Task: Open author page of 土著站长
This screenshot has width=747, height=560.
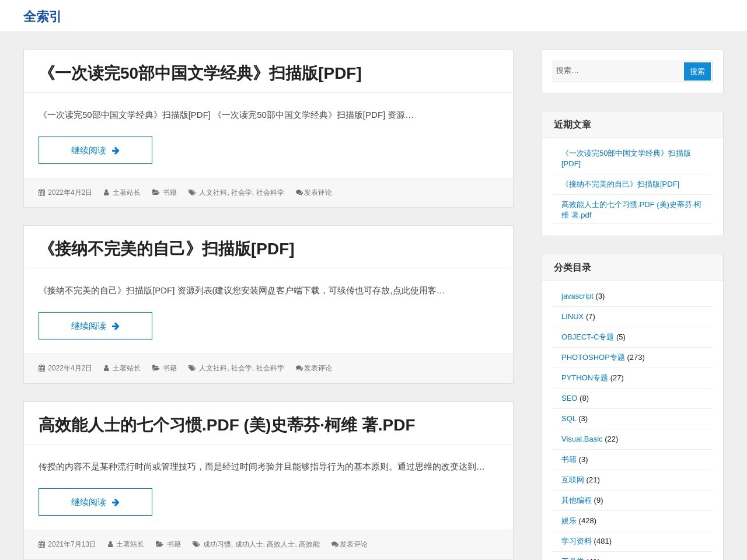Action: tap(126, 192)
